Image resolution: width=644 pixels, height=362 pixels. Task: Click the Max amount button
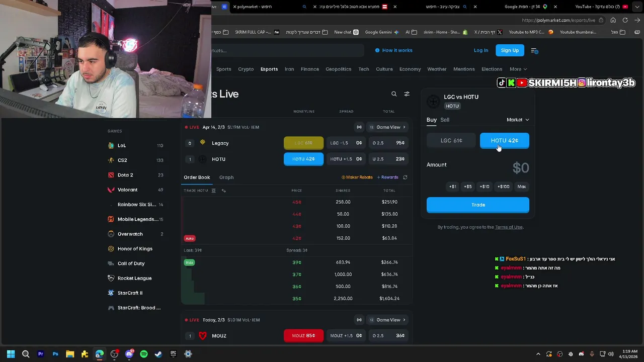pos(522,187)
